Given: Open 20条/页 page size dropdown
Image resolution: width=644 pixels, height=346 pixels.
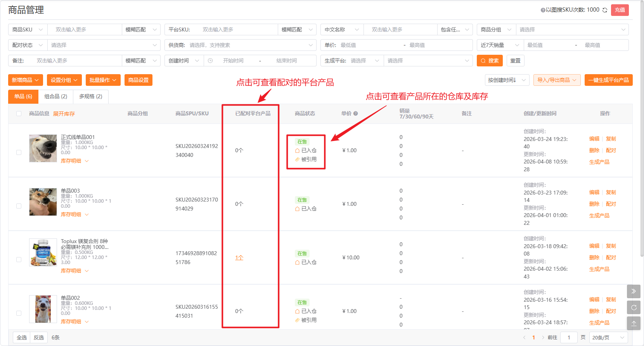Looking at the screenshot, I should tap(609, 337).
